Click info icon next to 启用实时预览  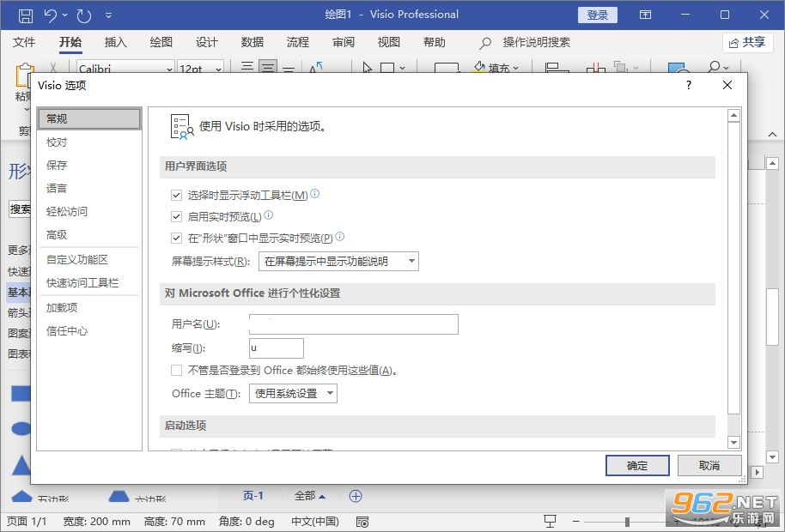point(268,215)
